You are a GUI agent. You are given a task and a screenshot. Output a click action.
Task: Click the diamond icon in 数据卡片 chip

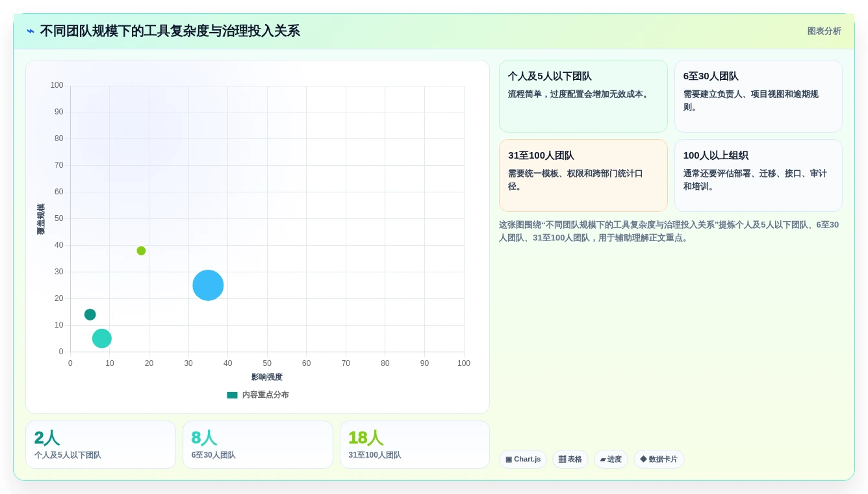click(643, 459)
